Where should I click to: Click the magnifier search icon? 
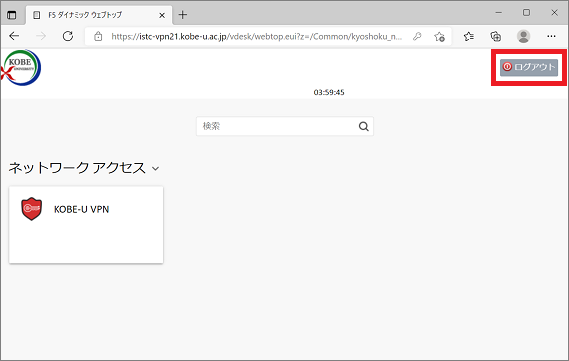point(364,126)
